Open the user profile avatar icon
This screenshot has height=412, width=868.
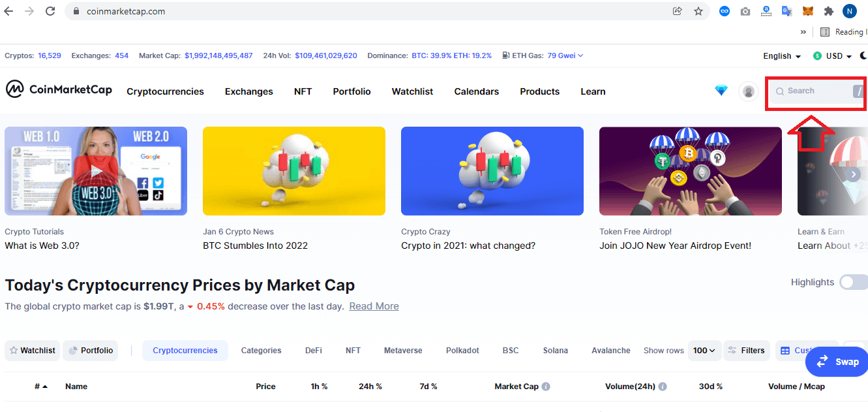749,91
